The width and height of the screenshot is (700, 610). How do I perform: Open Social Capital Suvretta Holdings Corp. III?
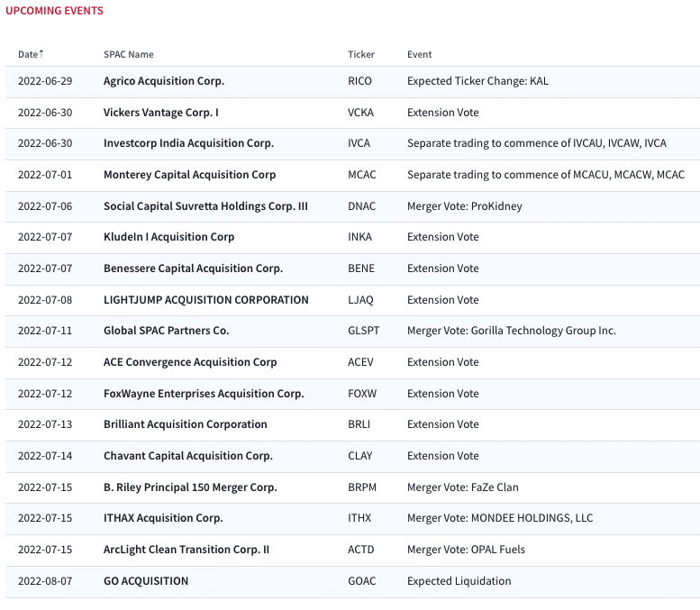pyautogui.click(x=205, y=206)
